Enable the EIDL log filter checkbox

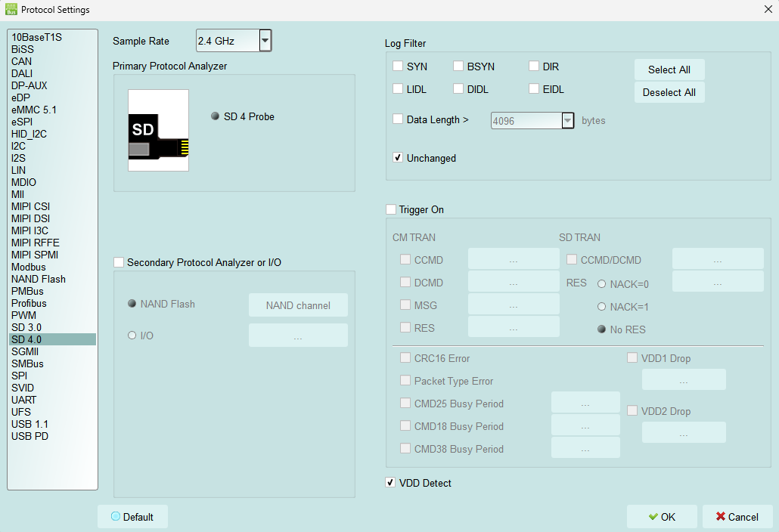pos(534,89)
